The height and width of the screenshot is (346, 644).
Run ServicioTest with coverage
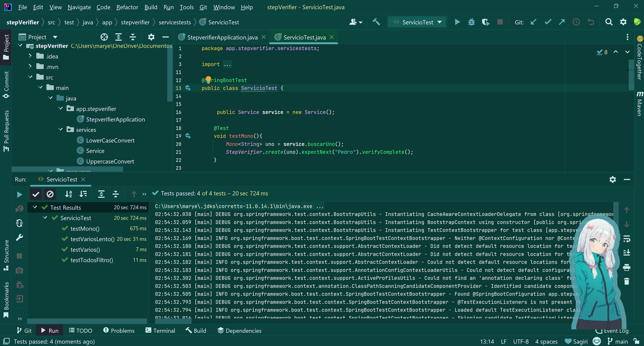[486, 22]
